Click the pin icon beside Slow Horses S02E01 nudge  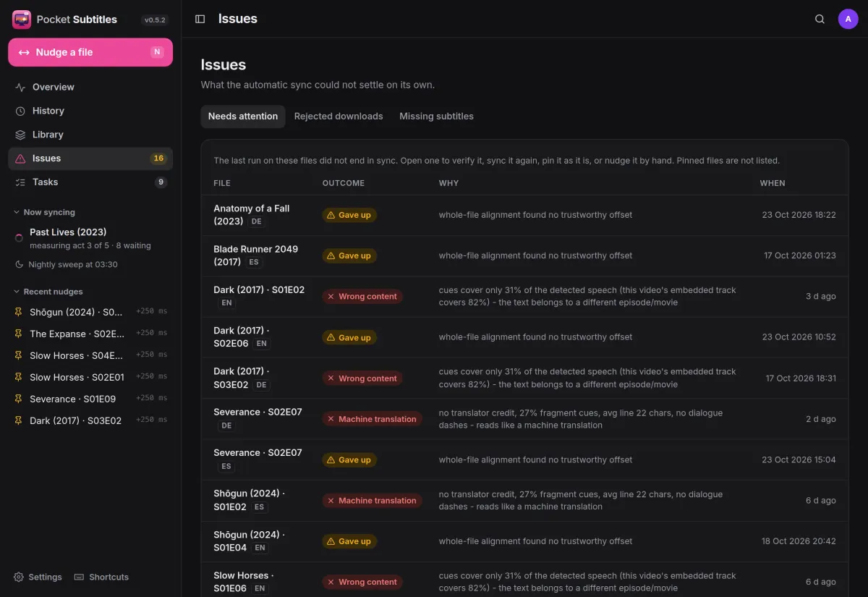pyautogui.click(x=19, y=377)
